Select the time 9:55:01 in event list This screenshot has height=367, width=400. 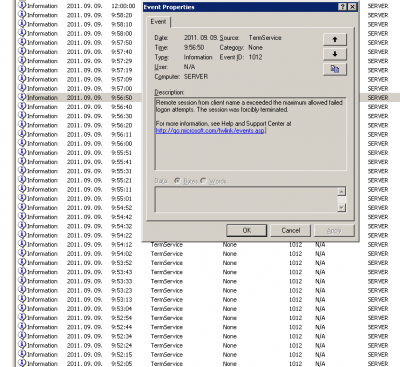(x=122, y=199)
